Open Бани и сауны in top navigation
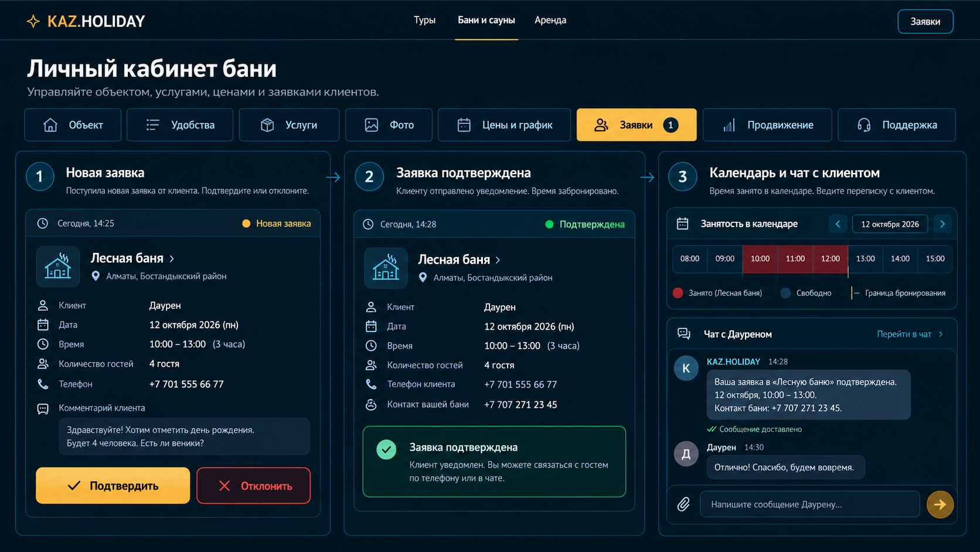This screenshot has width=980, height=552. click(x=486, y=20)
